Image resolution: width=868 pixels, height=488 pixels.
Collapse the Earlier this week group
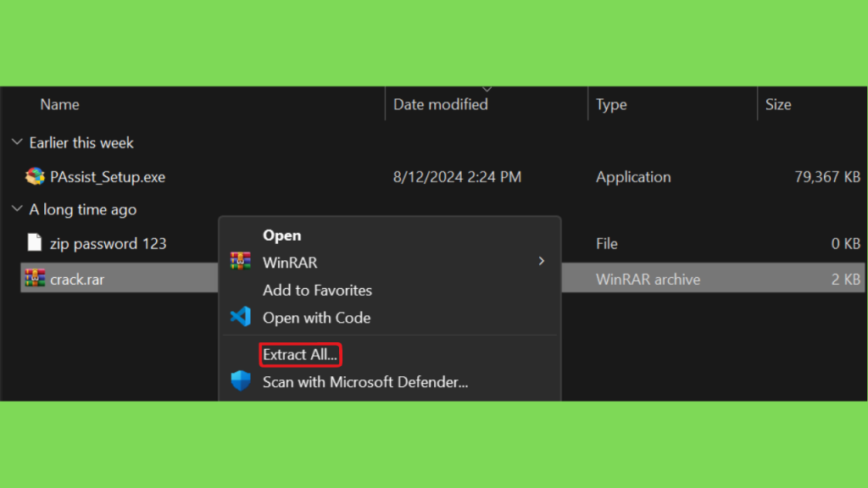pyautogui.click(x=17, y=142)
